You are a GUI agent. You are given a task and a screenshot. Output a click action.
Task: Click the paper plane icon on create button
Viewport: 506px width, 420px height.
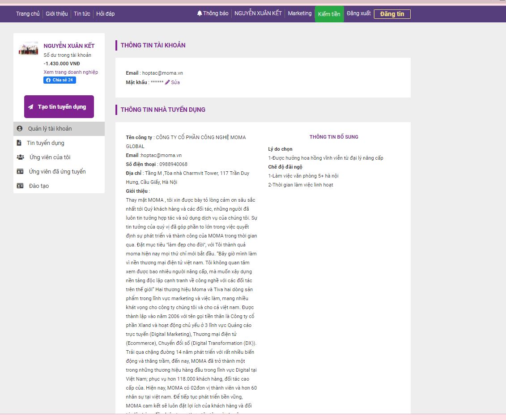point(30,107)
